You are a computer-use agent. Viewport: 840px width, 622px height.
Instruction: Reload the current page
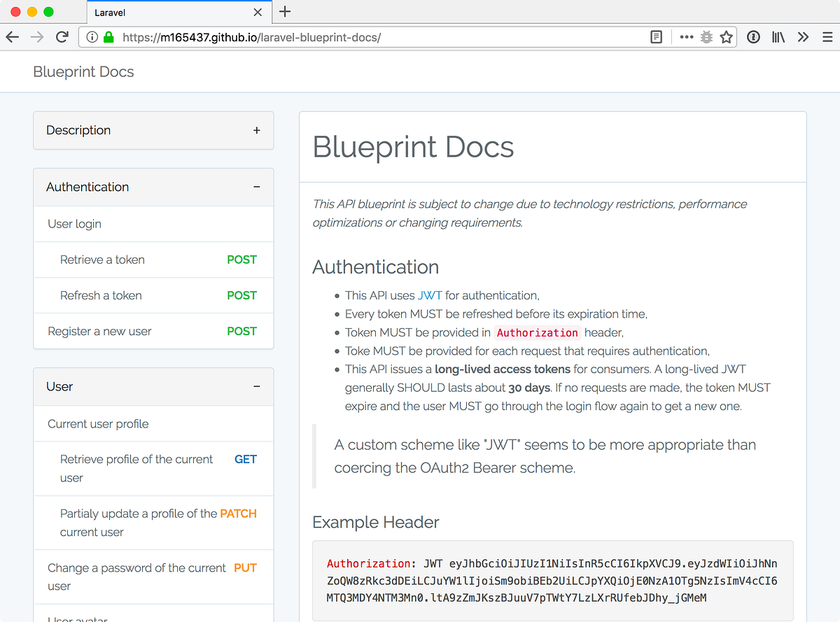(x=62, y=37)
